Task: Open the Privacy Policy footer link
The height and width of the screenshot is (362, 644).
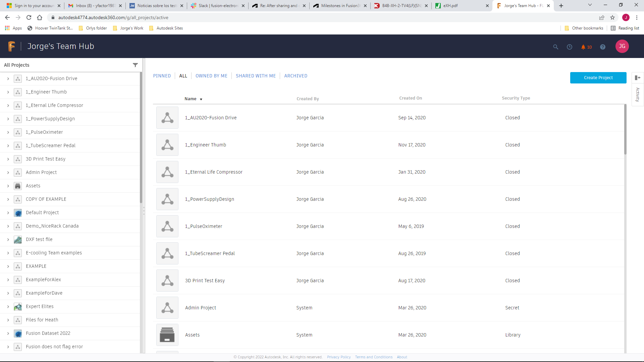Action: 338,357
